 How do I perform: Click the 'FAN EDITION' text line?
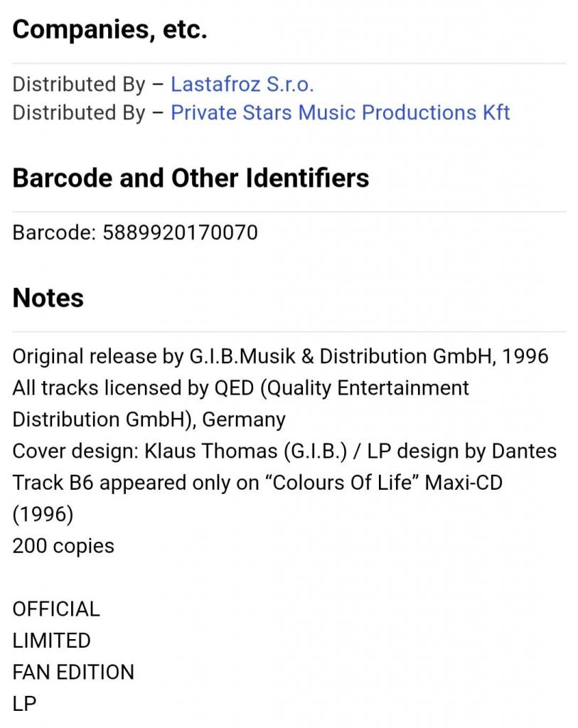point(73,673)
